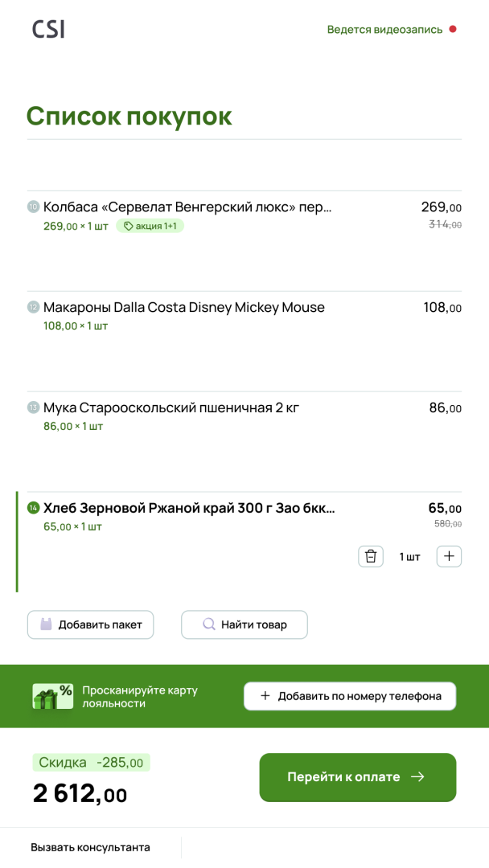Click the trash icon to delete the bread item

[x=370, y=556]
